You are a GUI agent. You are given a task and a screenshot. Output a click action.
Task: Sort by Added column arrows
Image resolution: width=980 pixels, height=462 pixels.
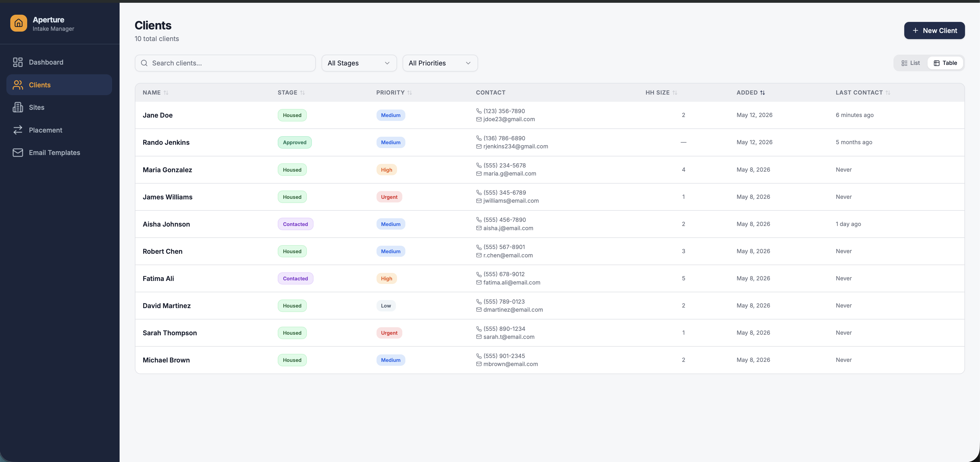(x=762, y=93)
